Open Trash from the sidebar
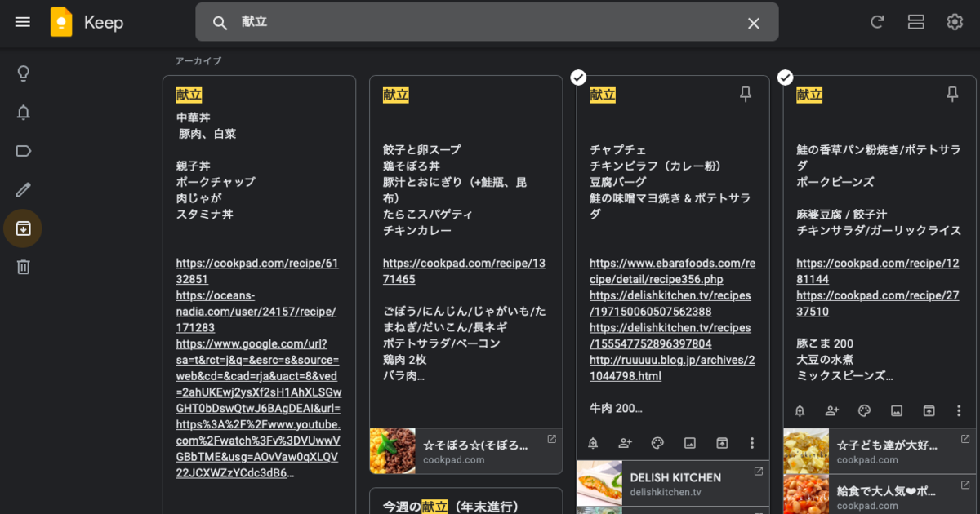Screen dimensions: 980x514 coord(23,266)
